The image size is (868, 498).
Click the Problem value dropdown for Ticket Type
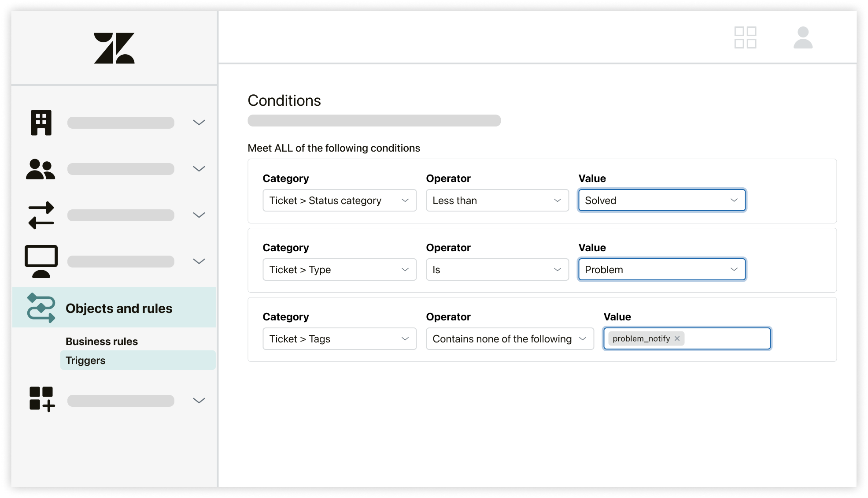click(x=661, y=270)
